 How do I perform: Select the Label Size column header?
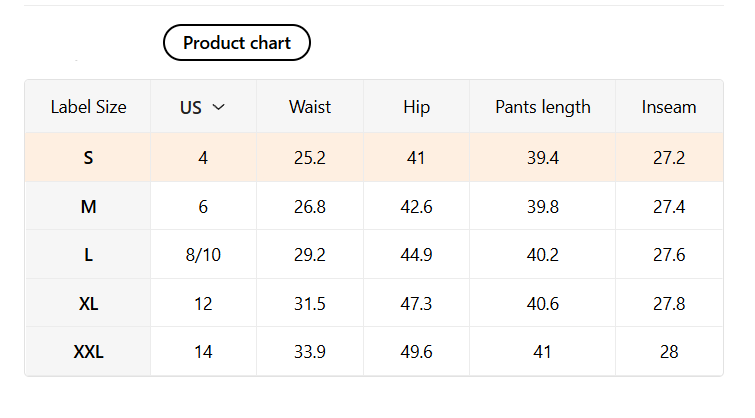point(88,107)
